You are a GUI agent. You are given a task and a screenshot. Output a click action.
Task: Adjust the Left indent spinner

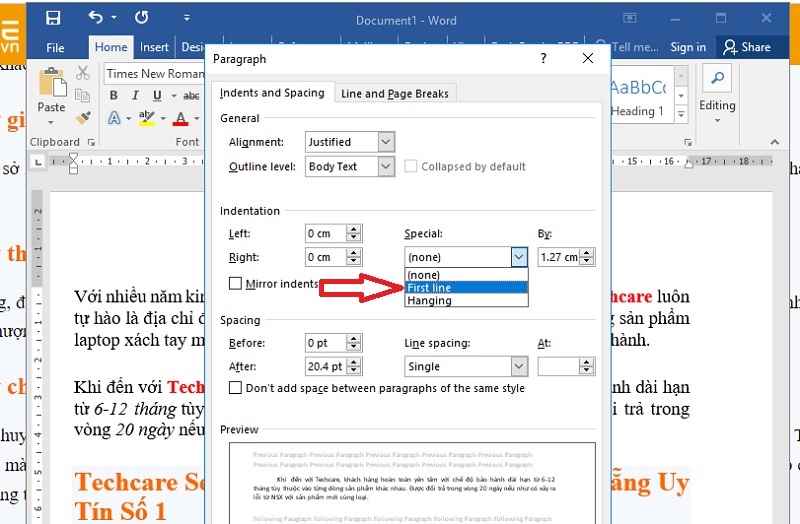(354, 234)
